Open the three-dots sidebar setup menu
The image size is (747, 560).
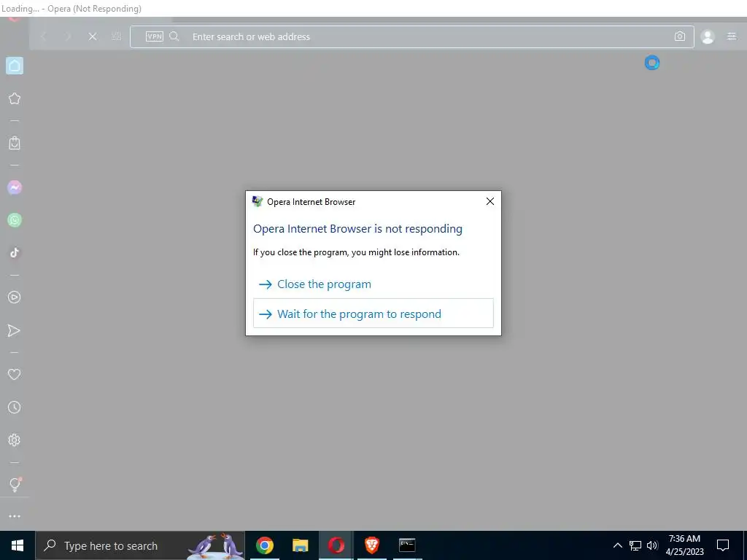[15, 516]
